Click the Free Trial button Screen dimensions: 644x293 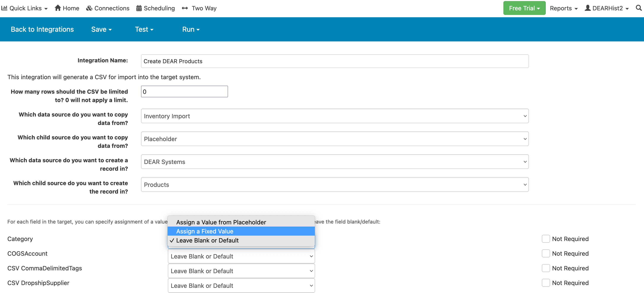524,8
